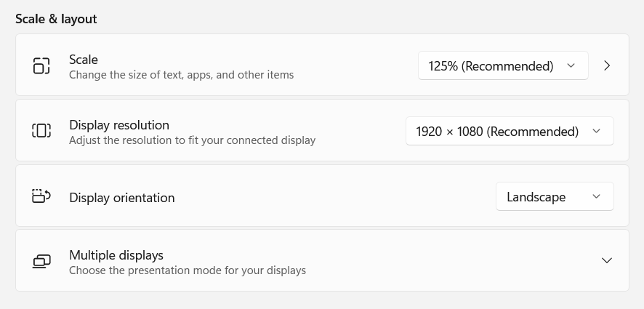The width and height of the screenshot is (644, 309).
Task: Click the Multiple displays row title
Action: [x=116, y=255]
